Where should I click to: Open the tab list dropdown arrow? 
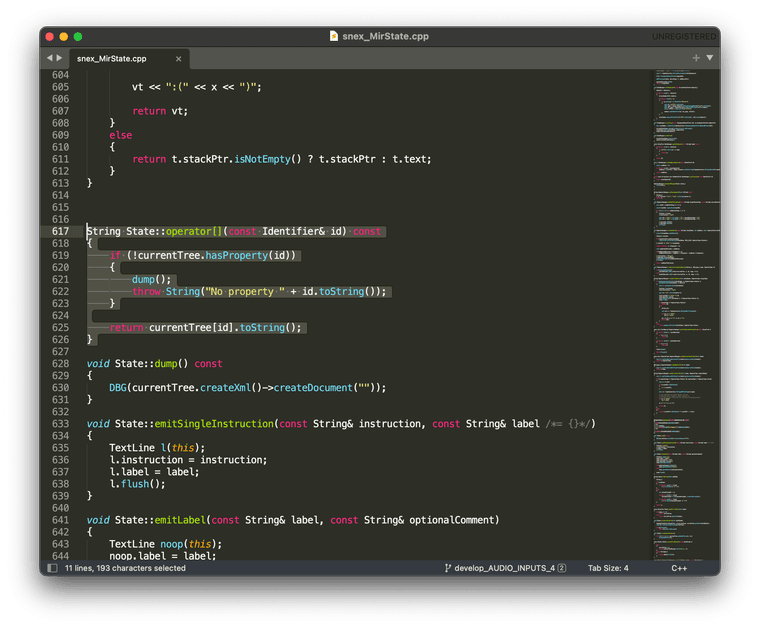click(710, 58)
